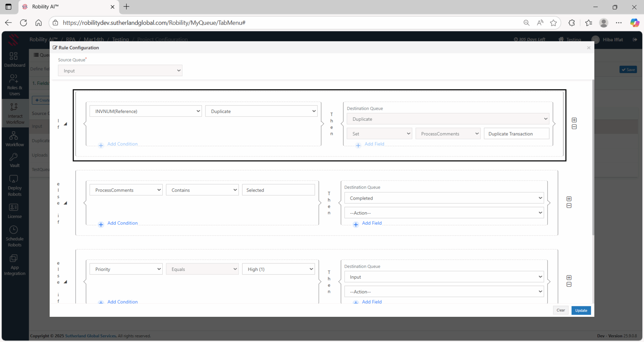The image size is (644, 342).
Task: Open browser extensions puzzle icon
Action: tap(572, 23)
